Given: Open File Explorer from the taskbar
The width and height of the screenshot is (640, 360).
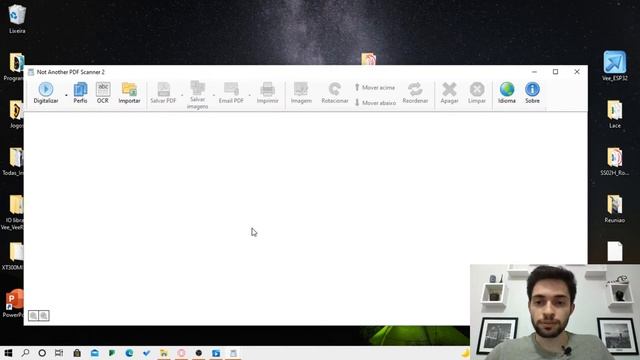Looking at the screenshot, I should (x=164, y=353).
